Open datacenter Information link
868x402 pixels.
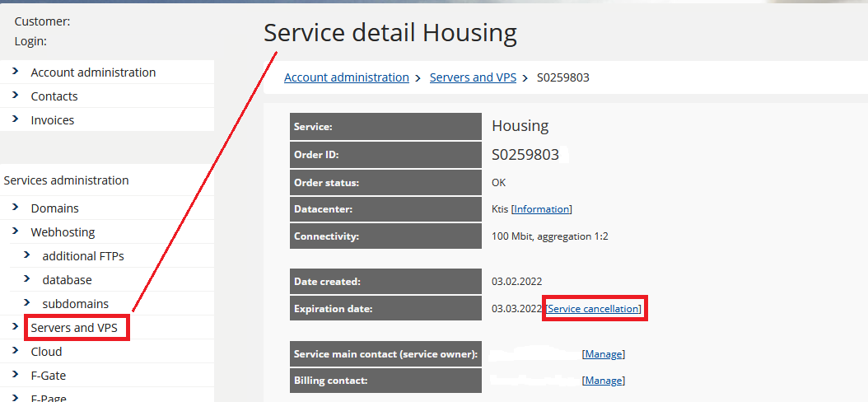pos(541,209)
